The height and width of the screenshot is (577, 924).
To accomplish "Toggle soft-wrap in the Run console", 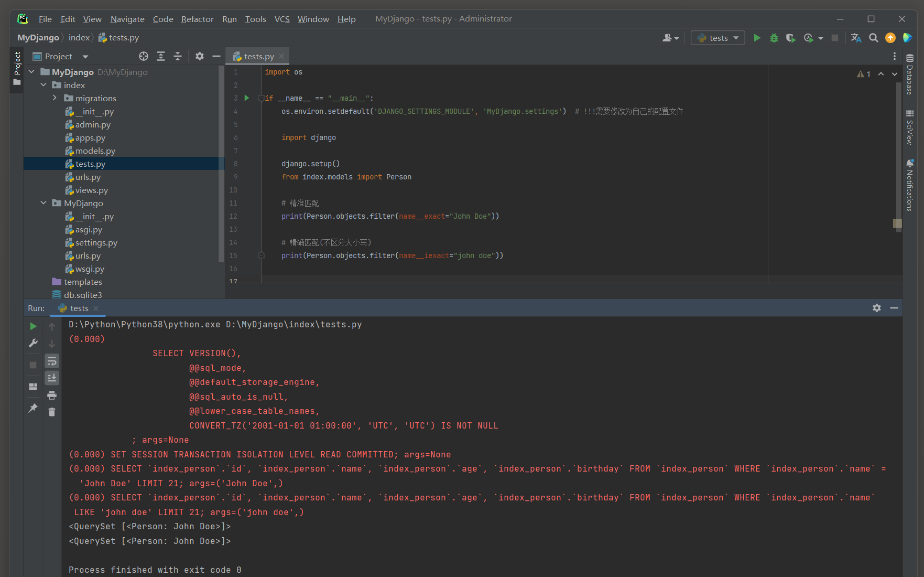I will [x=52, y=361].
